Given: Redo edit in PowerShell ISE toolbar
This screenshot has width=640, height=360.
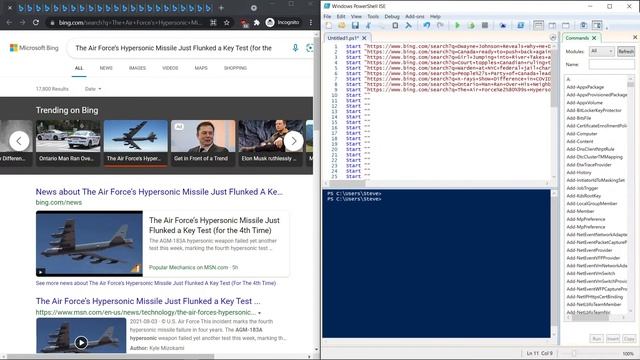Looking at the screenshot, I should [x=440, y=25].
